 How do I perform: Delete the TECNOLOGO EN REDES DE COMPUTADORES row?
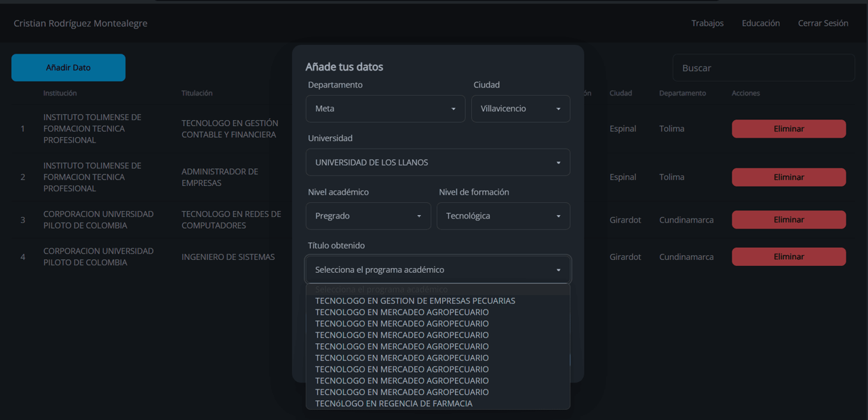pos(789,220)
